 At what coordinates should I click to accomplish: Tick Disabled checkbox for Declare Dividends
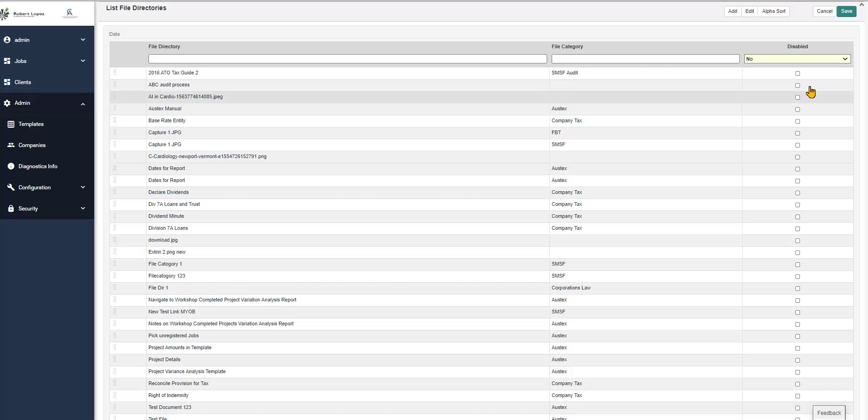coord(798,193)
